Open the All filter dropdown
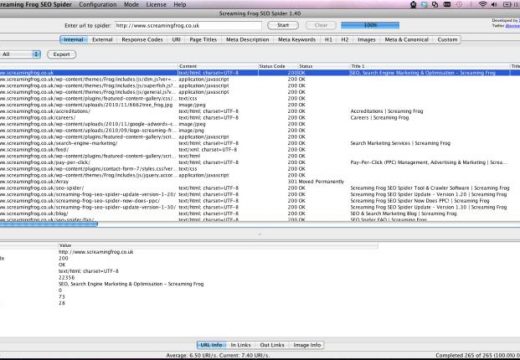 click(x=20, y=54)
